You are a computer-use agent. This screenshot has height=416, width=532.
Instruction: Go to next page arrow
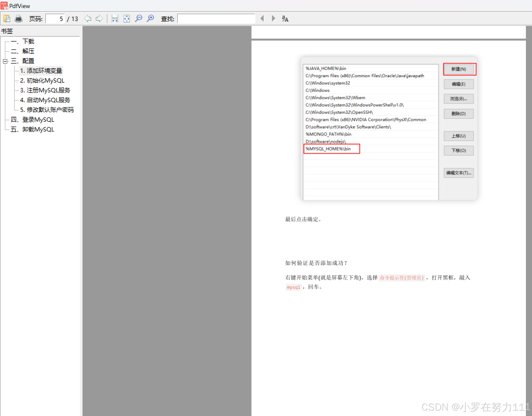99,19
